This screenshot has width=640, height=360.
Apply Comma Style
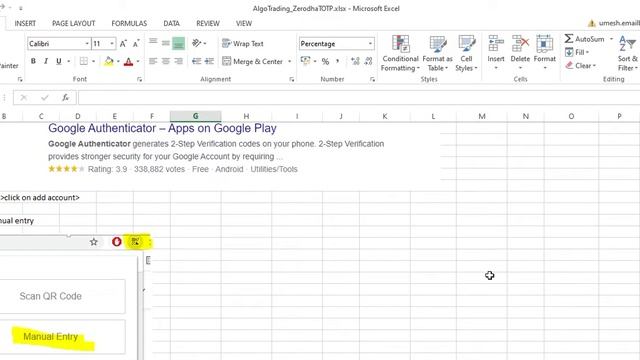(338, 61)
